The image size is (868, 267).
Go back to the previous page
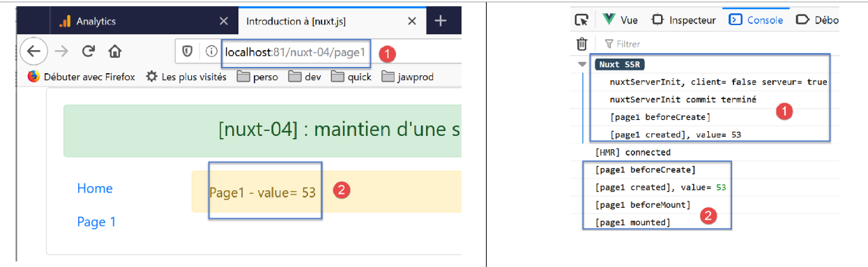[x=33, y=51]
